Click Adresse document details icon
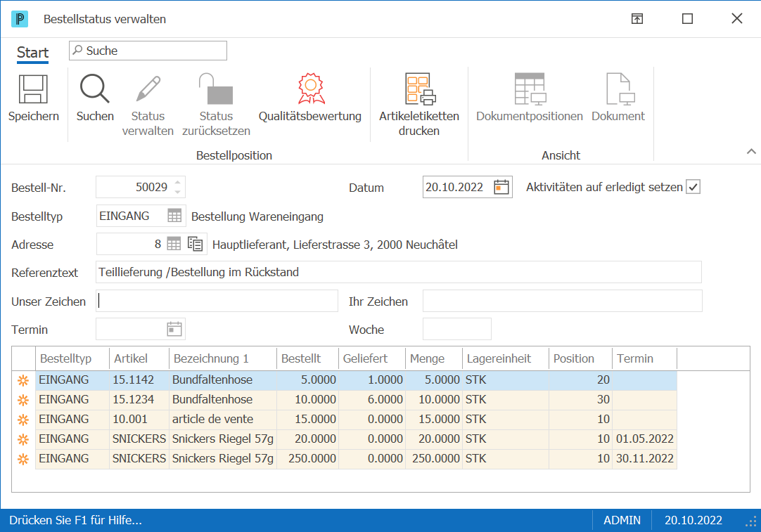 (195, 244)
